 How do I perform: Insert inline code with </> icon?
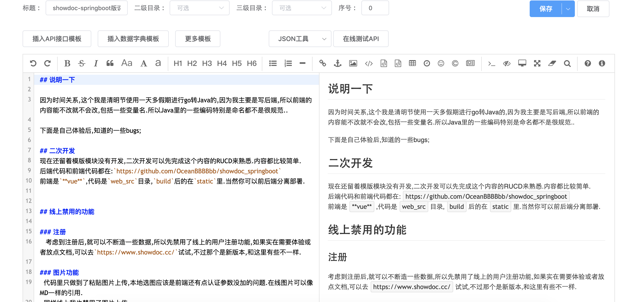coord(369,63)
